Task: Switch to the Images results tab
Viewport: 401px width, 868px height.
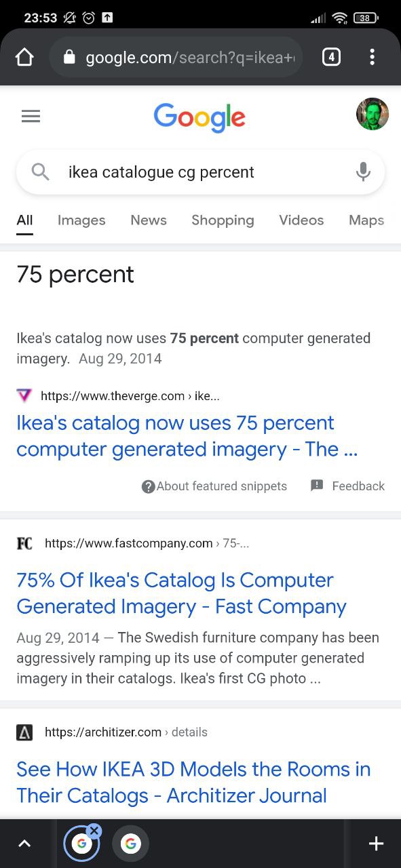Action: [x=81, y=220]
